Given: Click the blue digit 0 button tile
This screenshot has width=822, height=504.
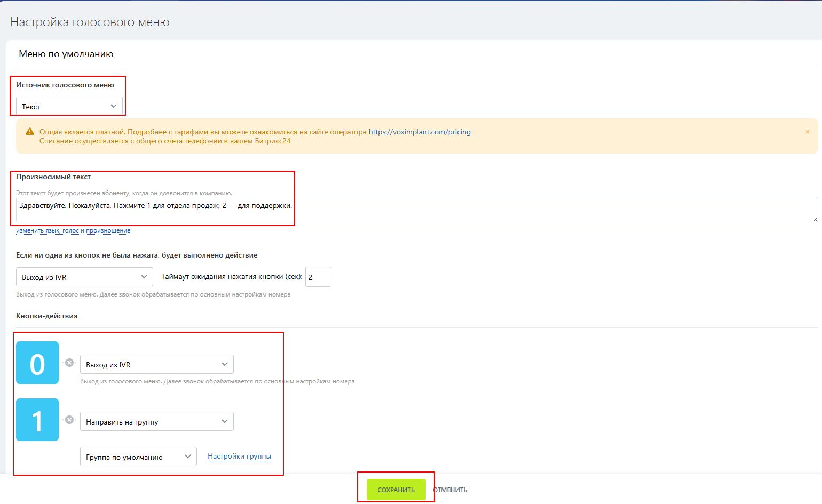Looking at the screenshot, I should 37,363.
